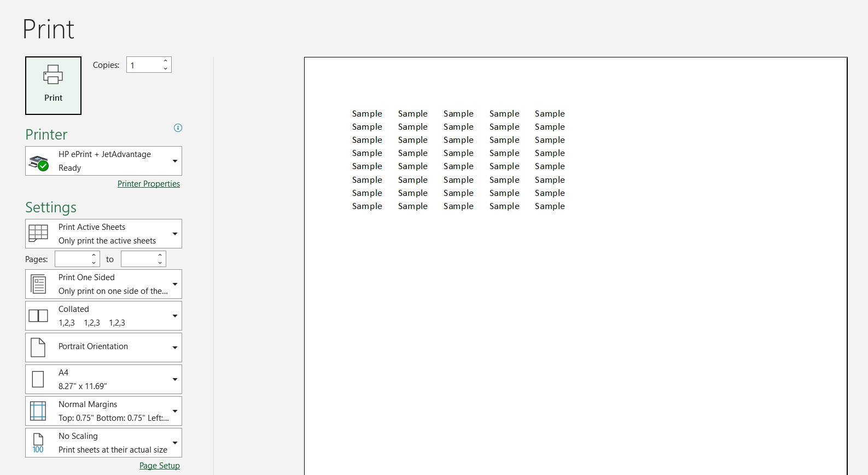Viewport: 868px width, 475px height.
Task: Click the printer 'Ready' status text
Action: click(x=69, y=168)
